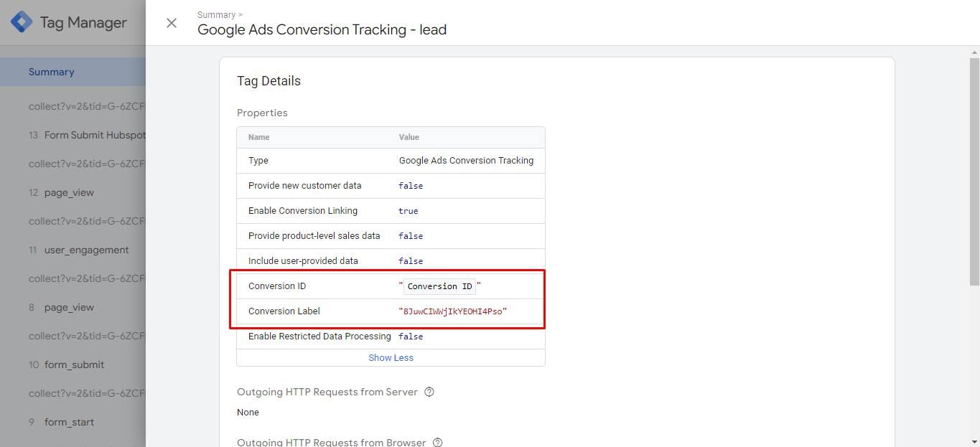Click the Google Ads Conversion Tracking type value

[x=466, y=161]
